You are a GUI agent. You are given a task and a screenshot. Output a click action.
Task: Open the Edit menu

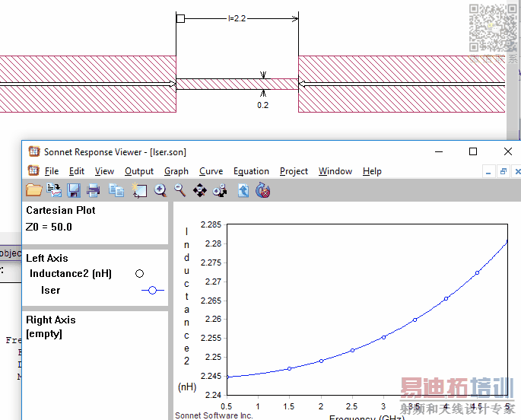(76, 171)
